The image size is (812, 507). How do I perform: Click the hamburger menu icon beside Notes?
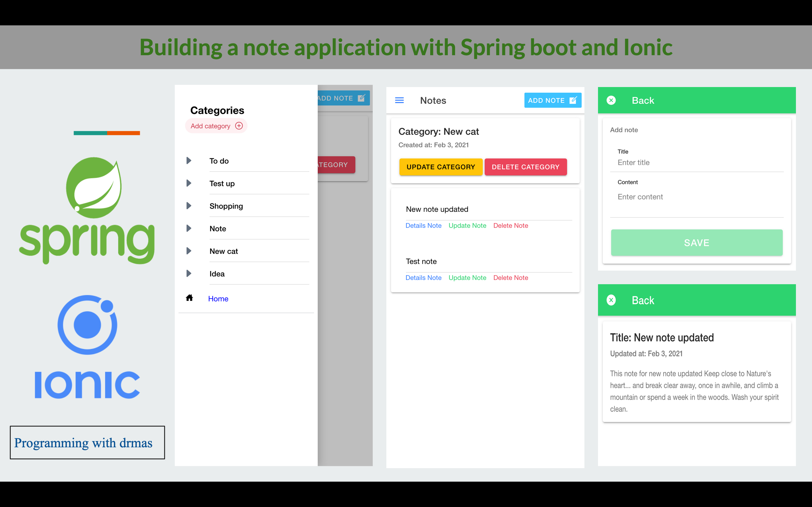399,100
